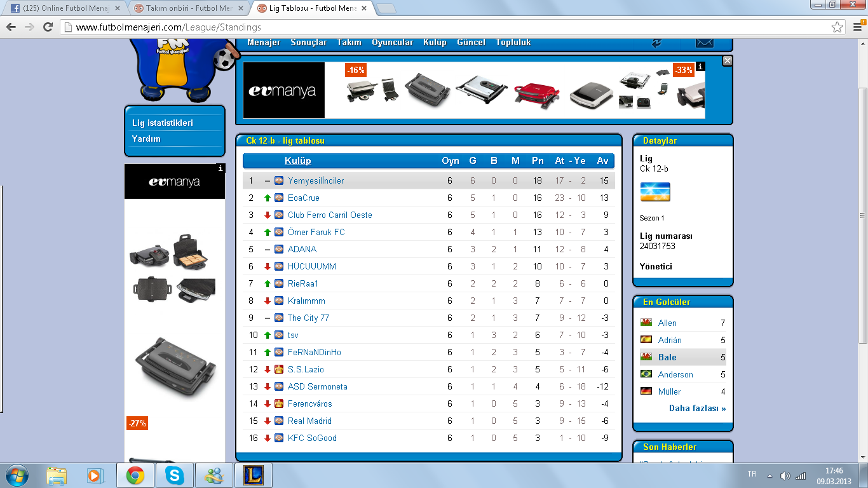Click the league flag image in Detaylar
868x488 pixels.
[x=655, y=192]
